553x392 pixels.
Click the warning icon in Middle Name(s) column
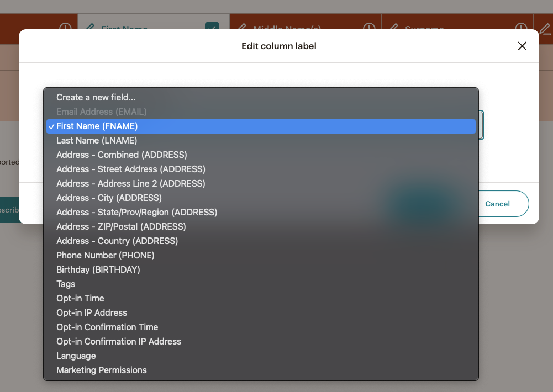(x=369, y=27)
